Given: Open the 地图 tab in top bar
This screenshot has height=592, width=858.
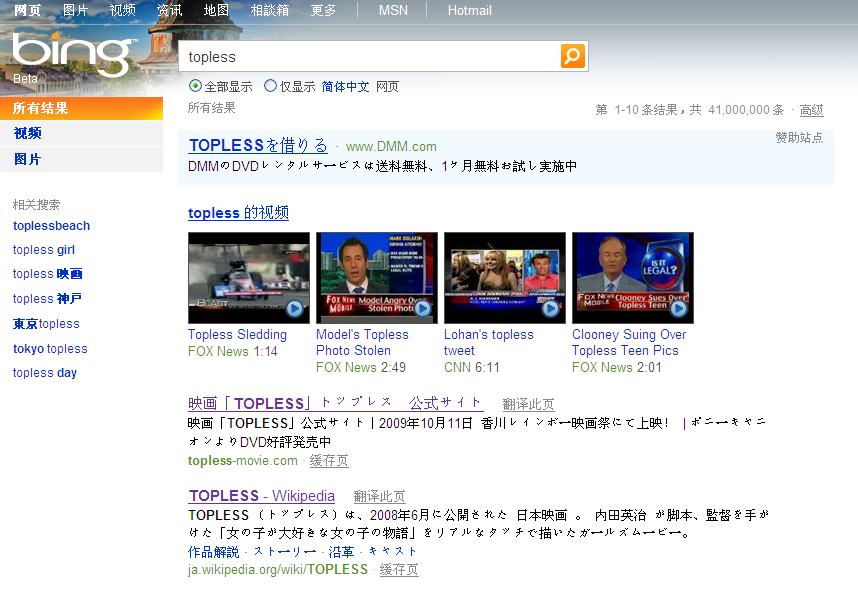Looking at the screenshot, I should tap(216, 10).
